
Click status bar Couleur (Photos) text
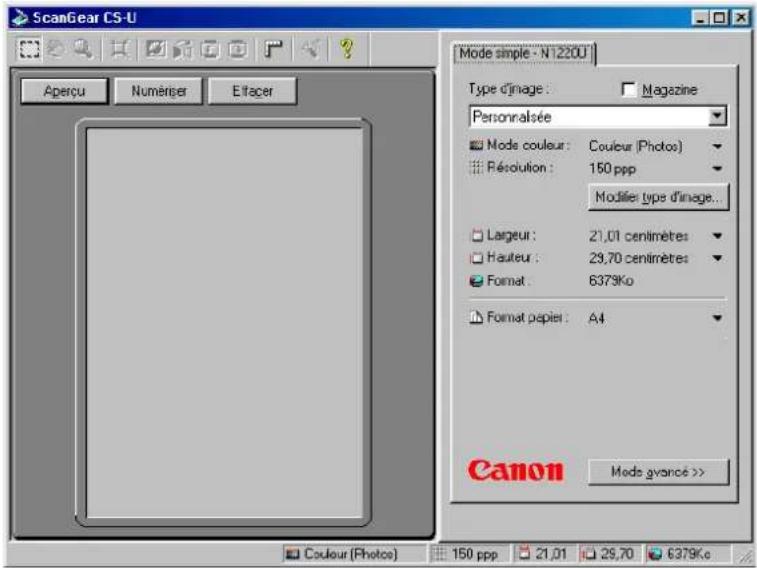(350, 554)
